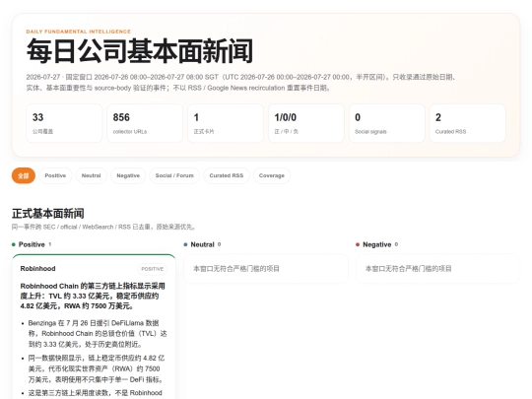Click the 每日公司基本面新闻 page title
Viewport: 532px width, 399px height.
click(140, 51)
